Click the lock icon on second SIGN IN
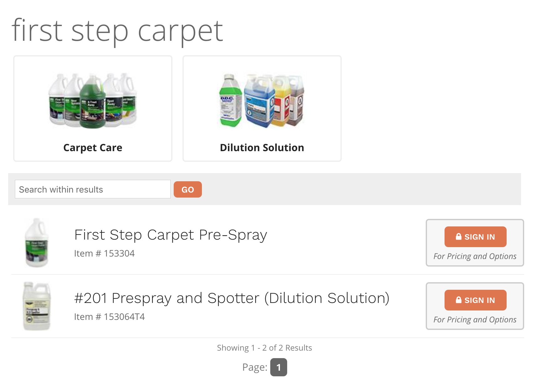Screen dimensions: 548x392 coord(459,300)
